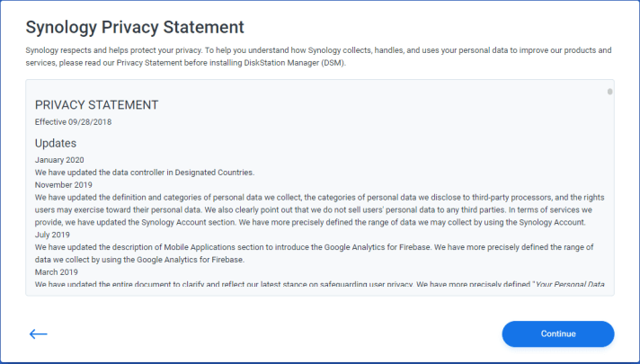Select the November 2019 update entry
640x364 pixels.
67,184
